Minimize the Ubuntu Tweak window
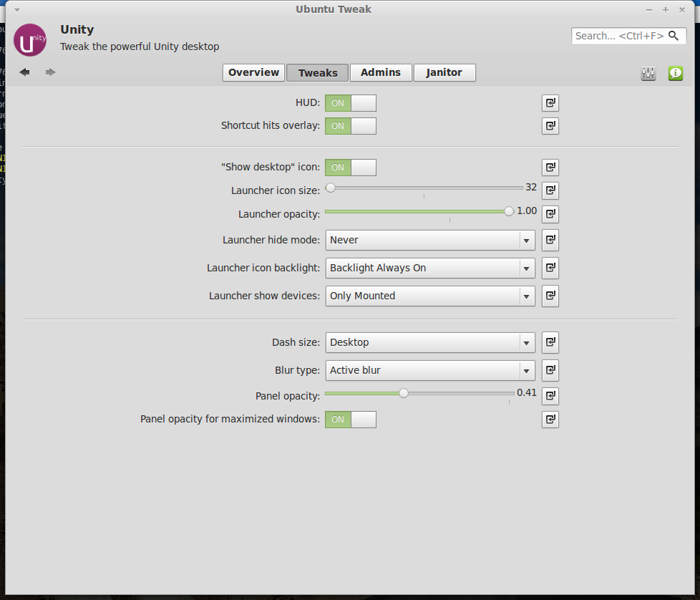 pos(649,10)
